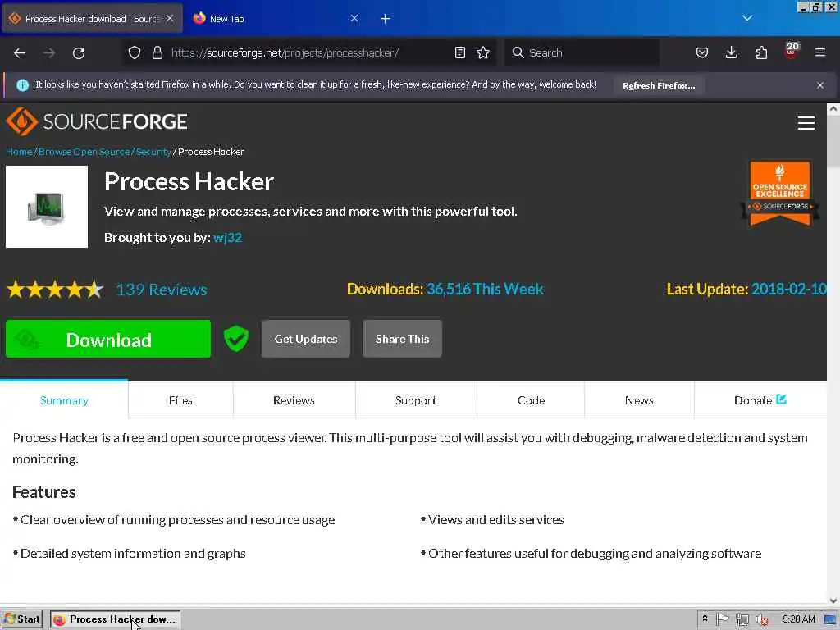Open the Support tab
The width and height of the screenshot is (840, 630).
[416, 400]
